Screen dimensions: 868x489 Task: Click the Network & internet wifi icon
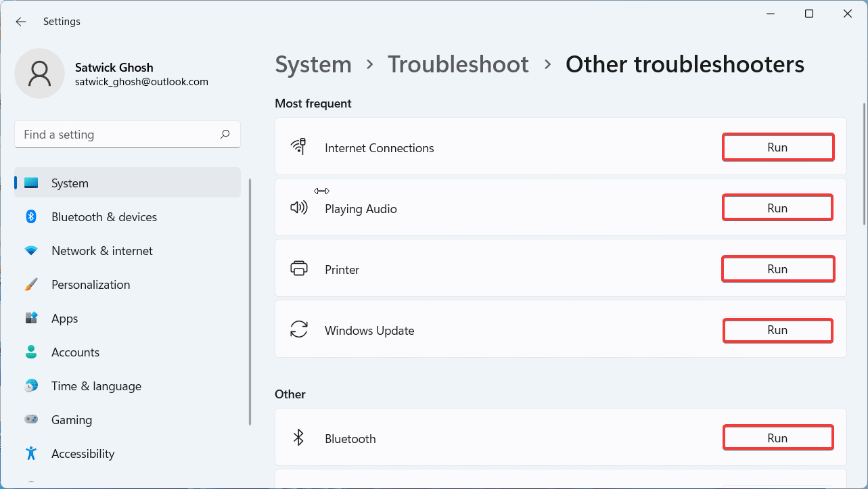point(31,251)
